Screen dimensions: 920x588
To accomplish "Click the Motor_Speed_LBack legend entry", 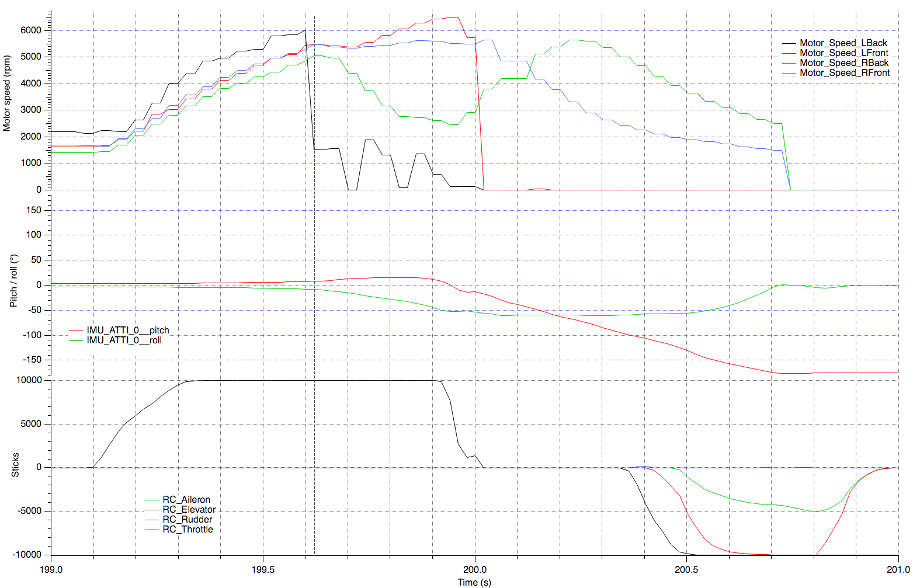I will point(835,43).
